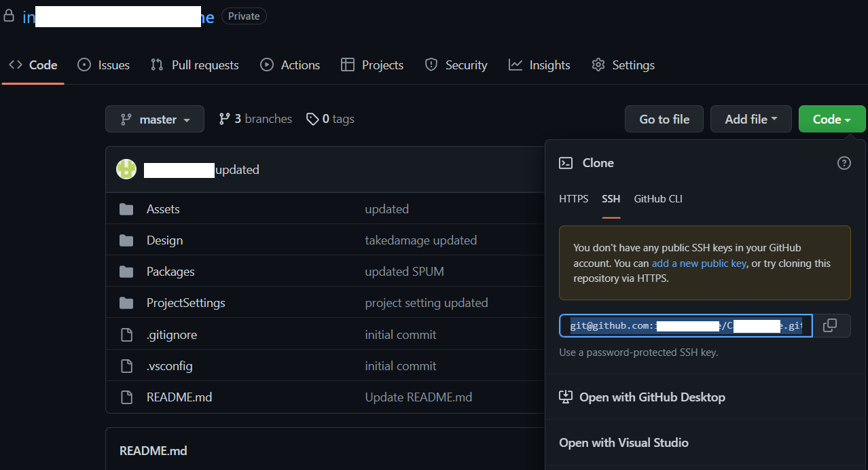Click the .vsconfig file icon
The image size is (868, 470).
click(126, 366)
